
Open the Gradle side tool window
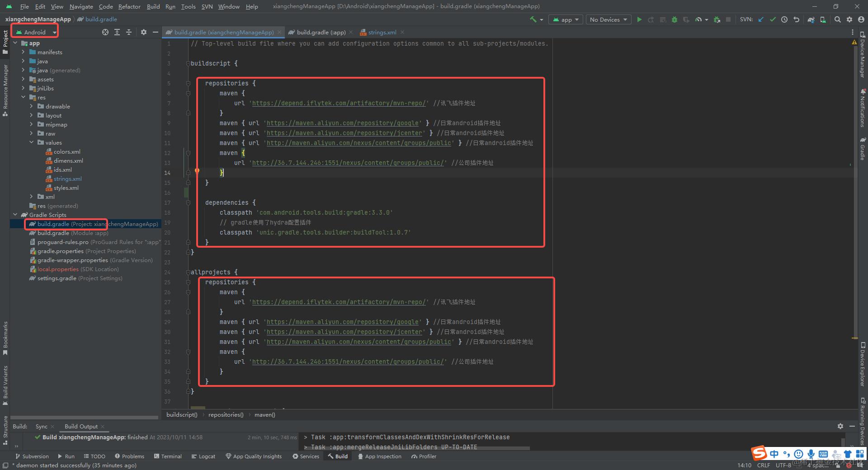(863, 149)
